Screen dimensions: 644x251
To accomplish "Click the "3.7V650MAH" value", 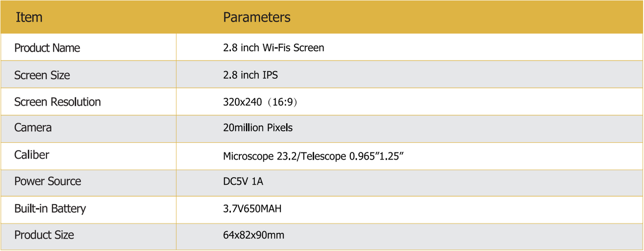I will 252,208.
